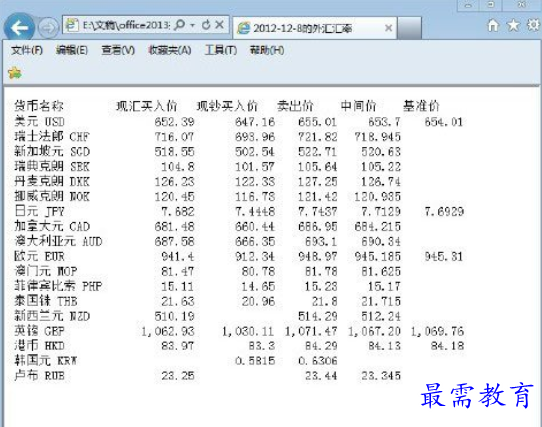Click the 中间价 column header
The height and width of the screenshot is (427, 542).
(358, 106)
